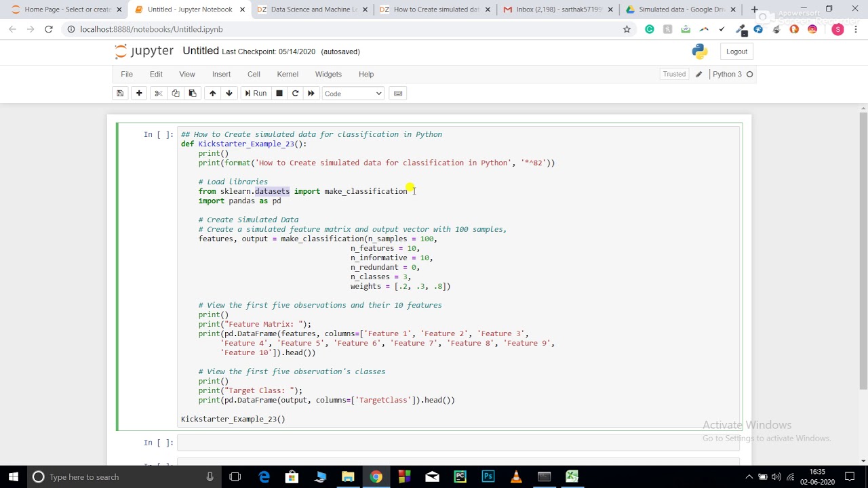Open File Explorer from taskbar
This screenshot has width=868, height=488.
point(348,476)
